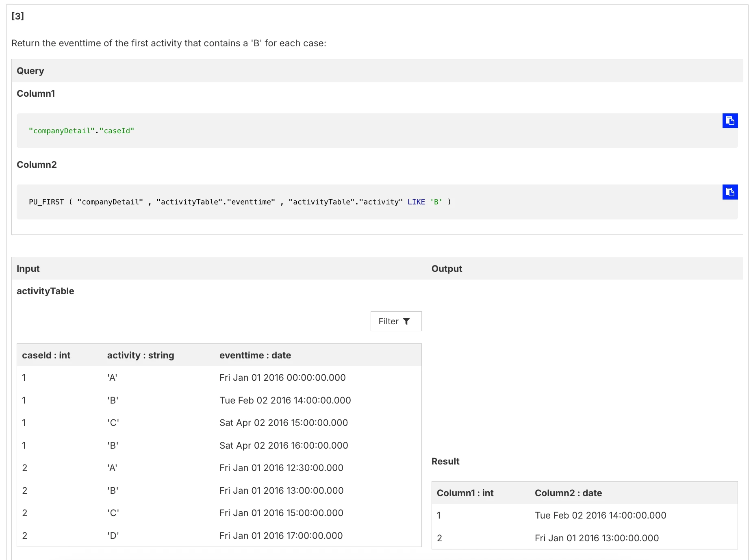Click the "caseId : int" column header

coord(46,355)
